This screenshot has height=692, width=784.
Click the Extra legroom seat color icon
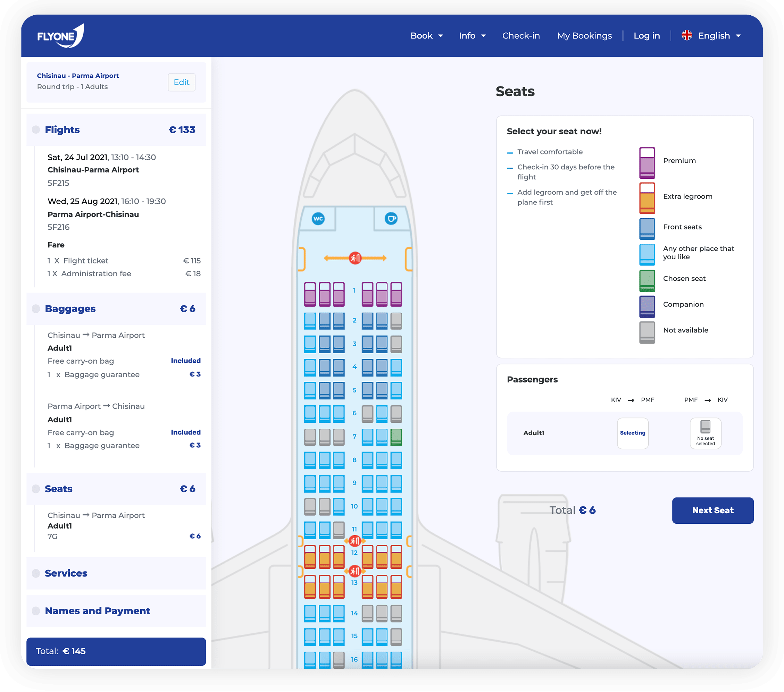[x=646, y=196]
